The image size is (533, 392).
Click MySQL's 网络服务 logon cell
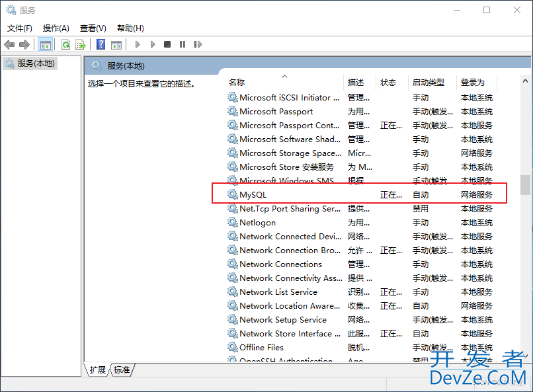pos(477,194)
